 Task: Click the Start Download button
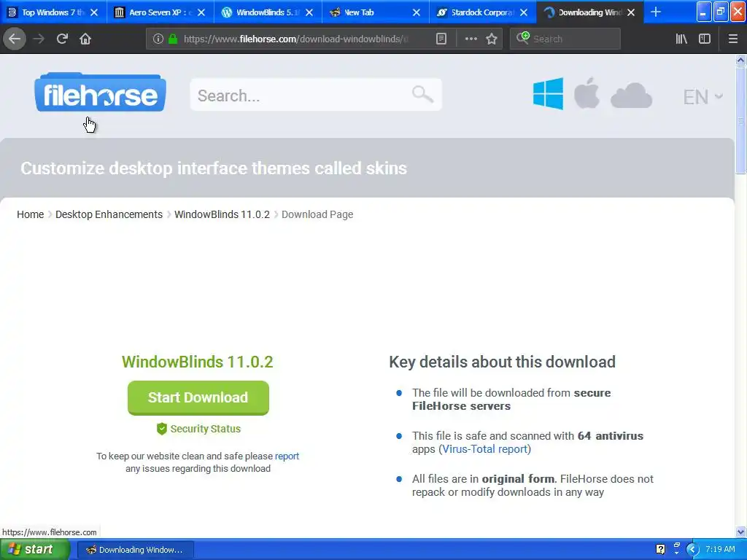198,397
